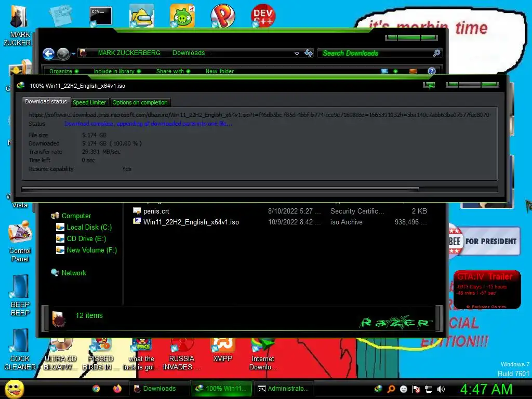Switch to Downloads taskbar button

(x=159, y=389)
